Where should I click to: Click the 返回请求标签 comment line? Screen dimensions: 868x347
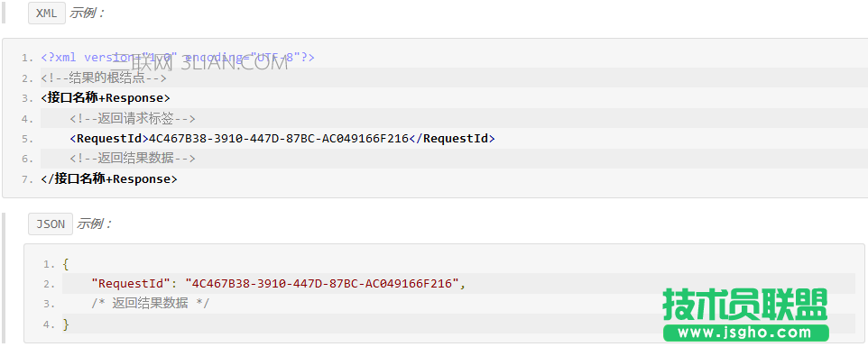(133, 118)
